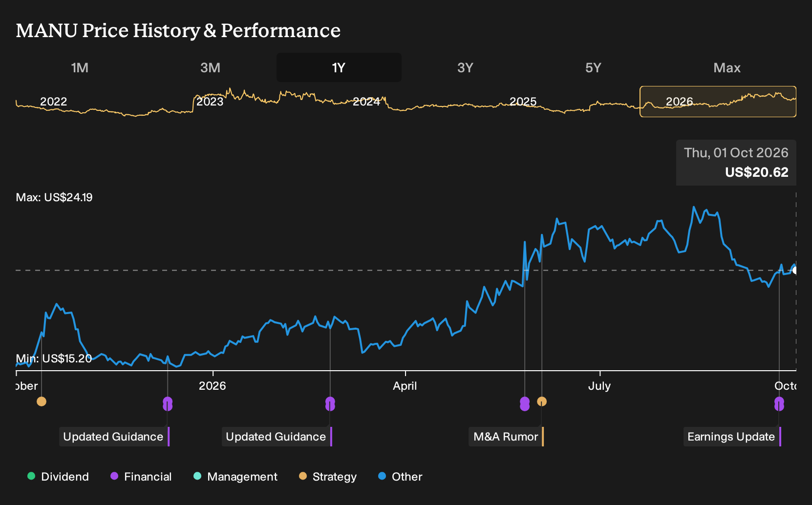Screen dimensions: 812x505
Task: Open the first Updated Guidance label before 2026
Action: click(114, 437)
